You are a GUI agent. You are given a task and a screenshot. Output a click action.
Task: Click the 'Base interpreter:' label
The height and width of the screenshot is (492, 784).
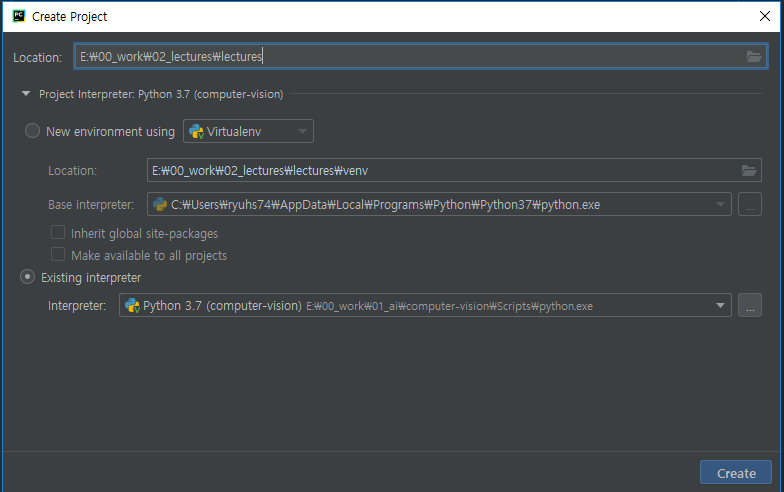coord(91,204)
